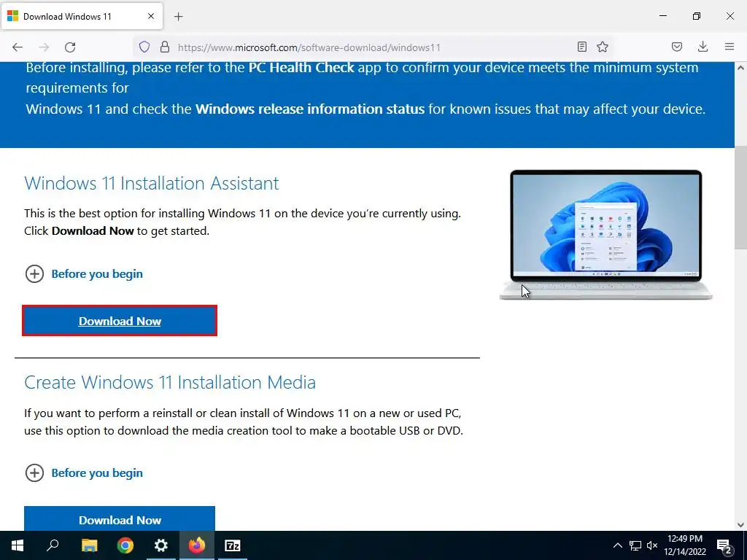
Task: Save page to Pocket icon
Action: pos(677,47)
